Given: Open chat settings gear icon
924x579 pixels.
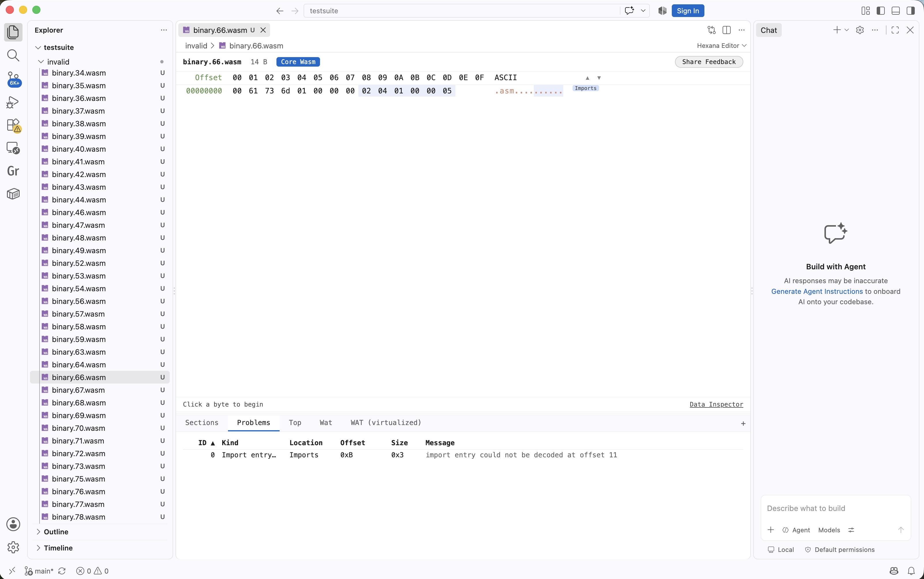Looking at the screenshot, I should (860, 30).
